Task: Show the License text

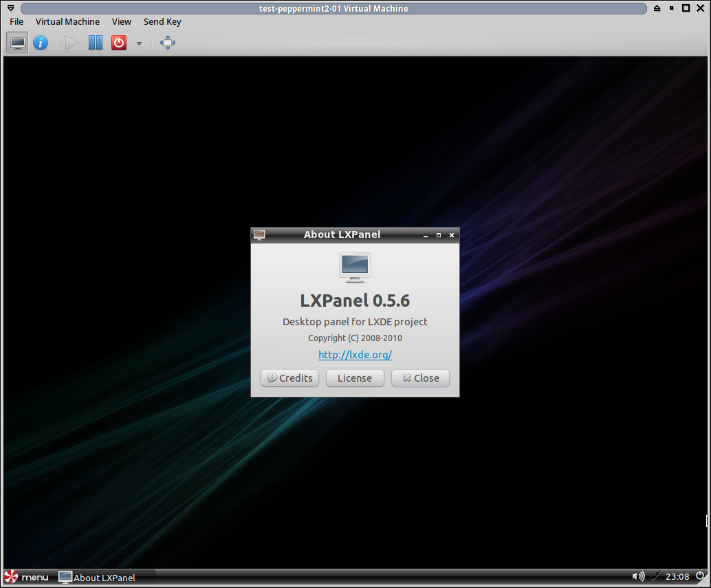Action: tap(355, 378)
